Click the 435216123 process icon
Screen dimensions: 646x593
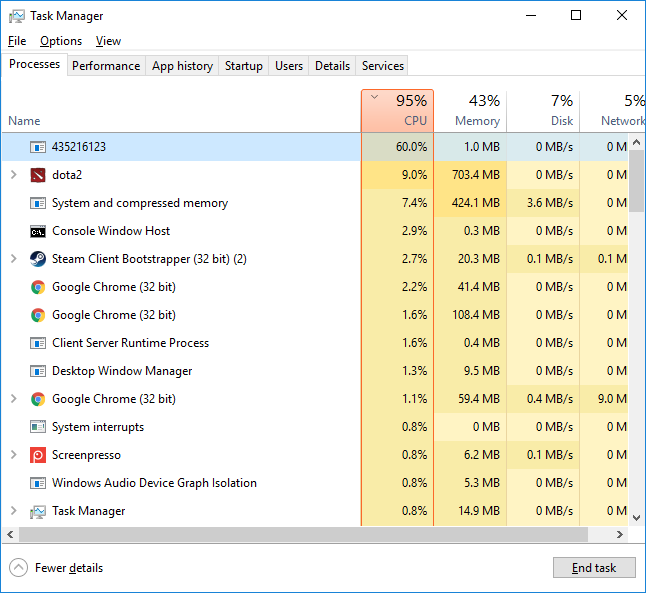(x=38, y=147)
